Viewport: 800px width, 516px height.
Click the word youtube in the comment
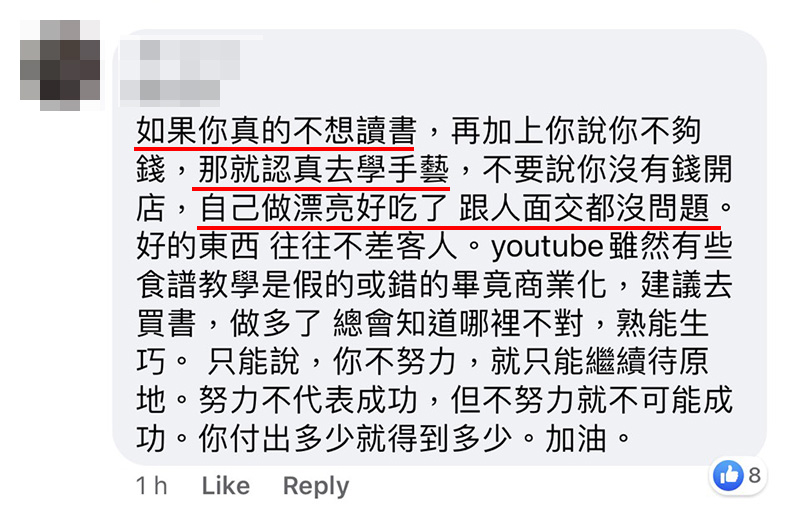coord(548,247)
